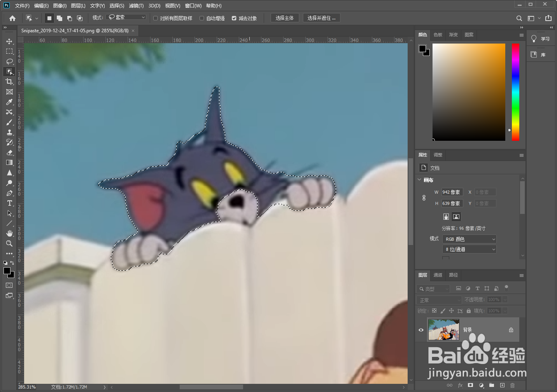This screenshot has width=557, height=392.
Task: Open the 学习 panel
Action: pyautogui.click(x=541, y=38)
